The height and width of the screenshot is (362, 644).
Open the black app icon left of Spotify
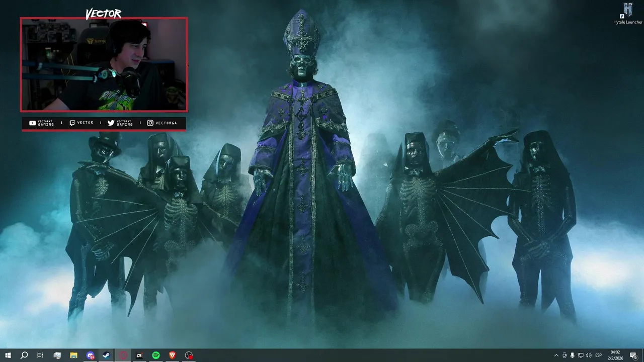(139, 355)
